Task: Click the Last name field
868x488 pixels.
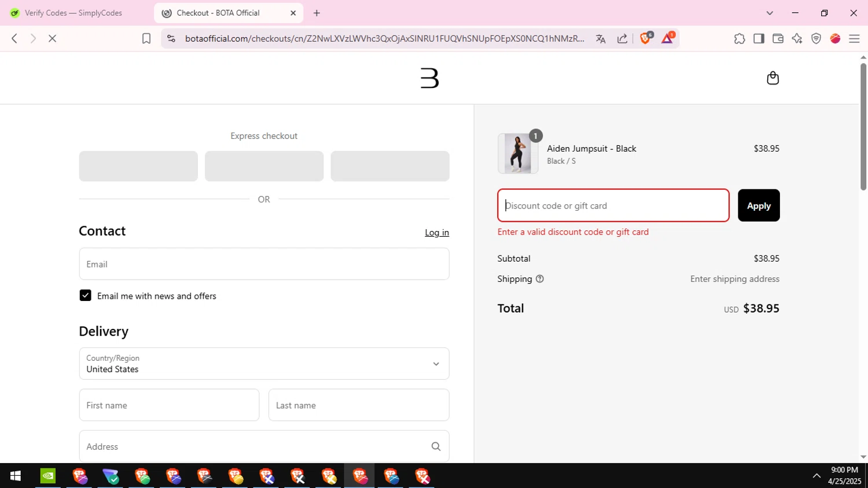Action: (x=359, y=405)
